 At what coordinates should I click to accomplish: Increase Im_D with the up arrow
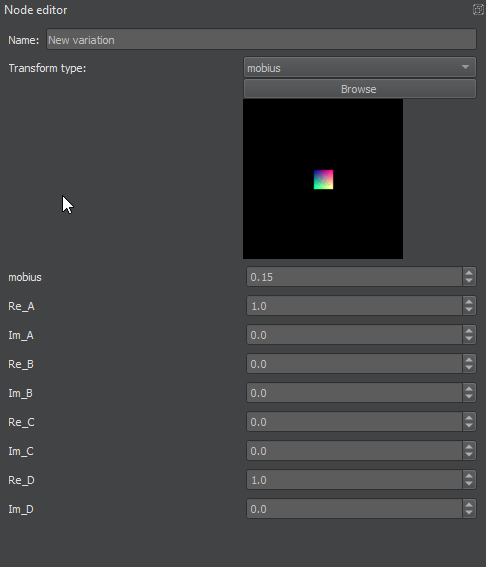pyautogui.click(x=469, y=505)
